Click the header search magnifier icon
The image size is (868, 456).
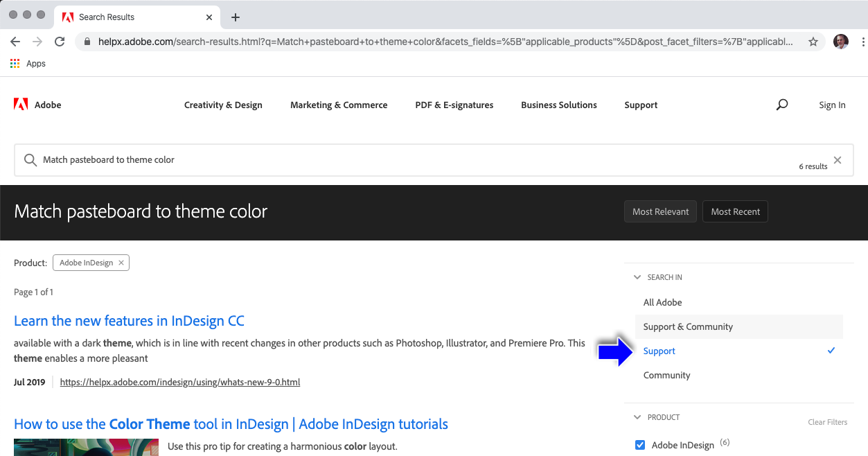pos(782,105)
